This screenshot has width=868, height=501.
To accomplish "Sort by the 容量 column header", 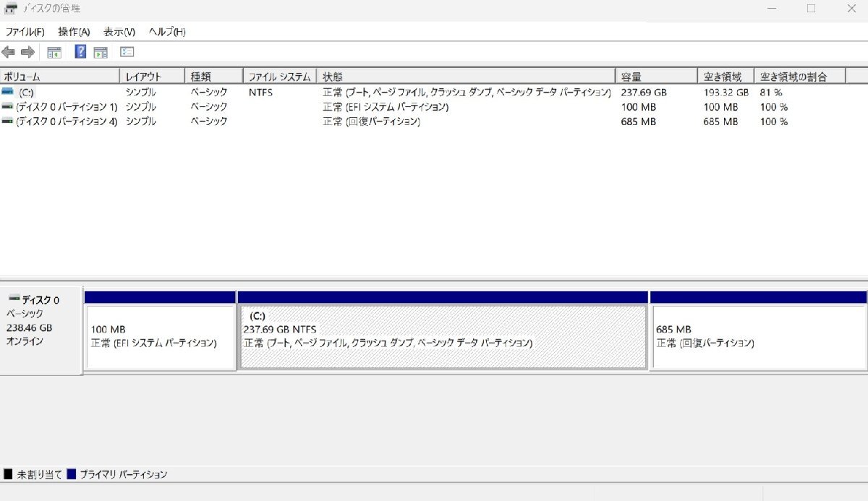I will tap(656, 77).
